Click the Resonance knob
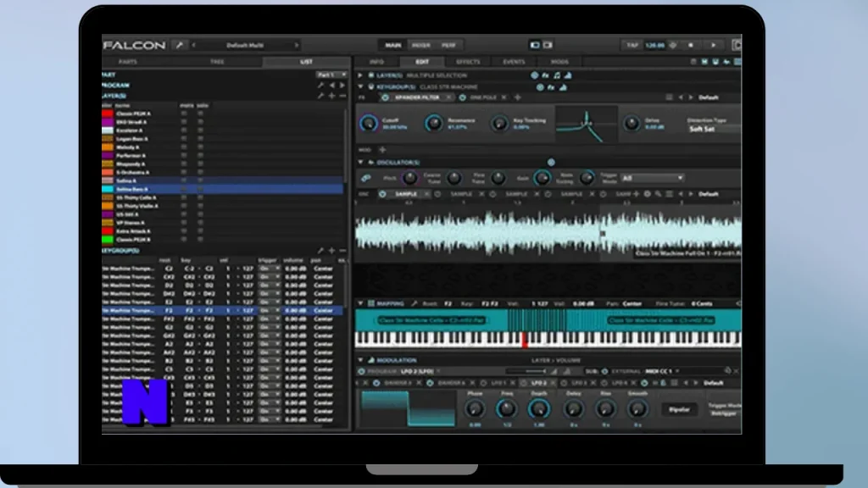The width and height of the screenshot is (868, 488). pos(433,123)
